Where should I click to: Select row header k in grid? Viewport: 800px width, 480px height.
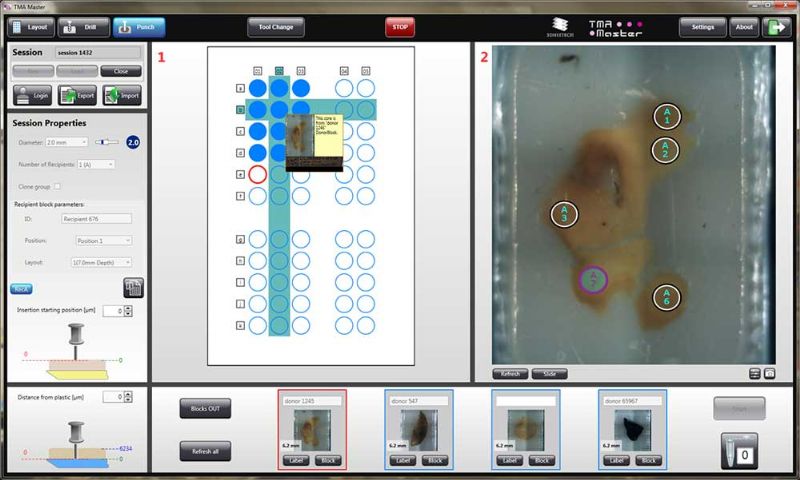click(x=240, y=325)
